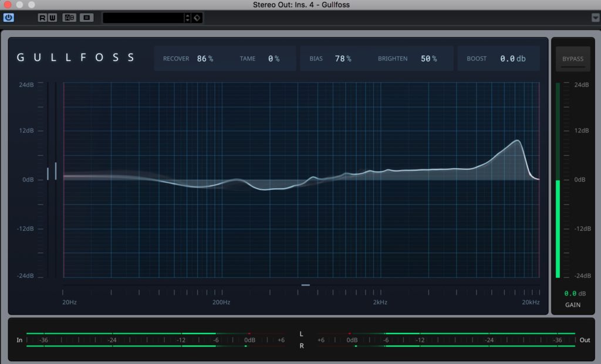This screenshot has width=601, height=364.
Task: Open the copy settings menu icon
Action: pos(87,18)
